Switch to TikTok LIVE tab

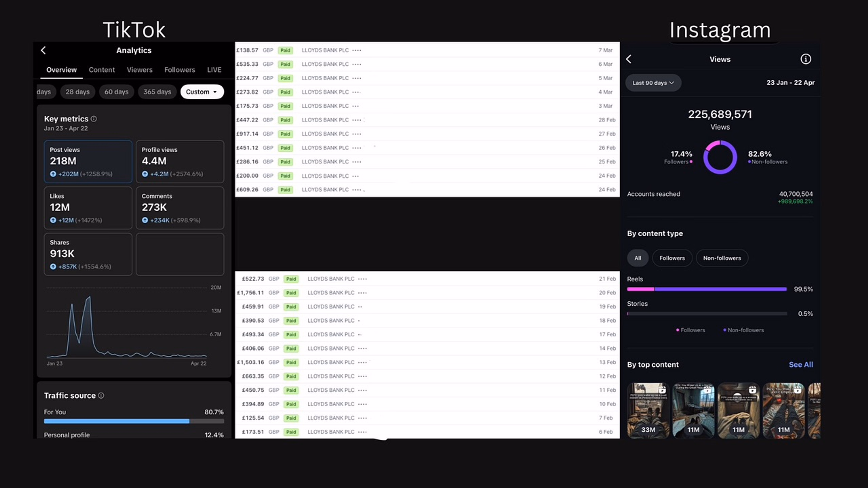(214, 70)
